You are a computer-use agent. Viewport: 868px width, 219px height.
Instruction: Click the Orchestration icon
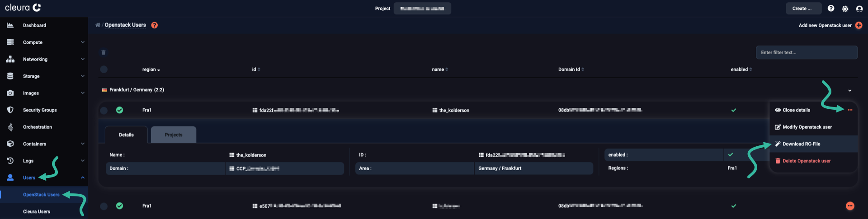10,127
